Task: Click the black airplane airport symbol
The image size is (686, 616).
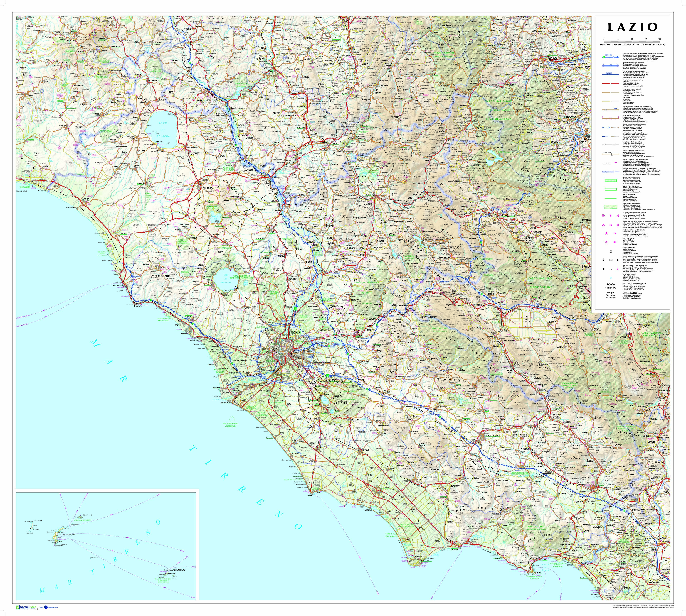Action: (x=604, y=269)
